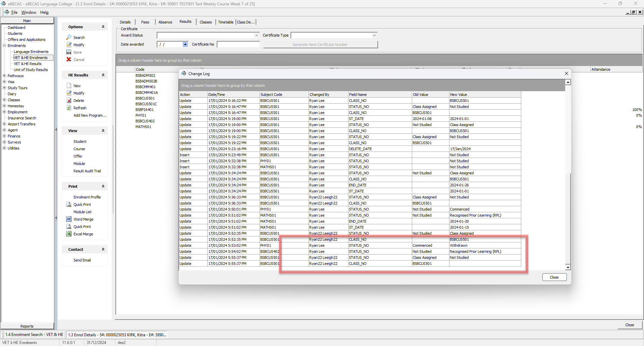Select VET & HE Results tree item
Image resolution: width=644 pixels, height=346 pixels.
tap(28, 64)
